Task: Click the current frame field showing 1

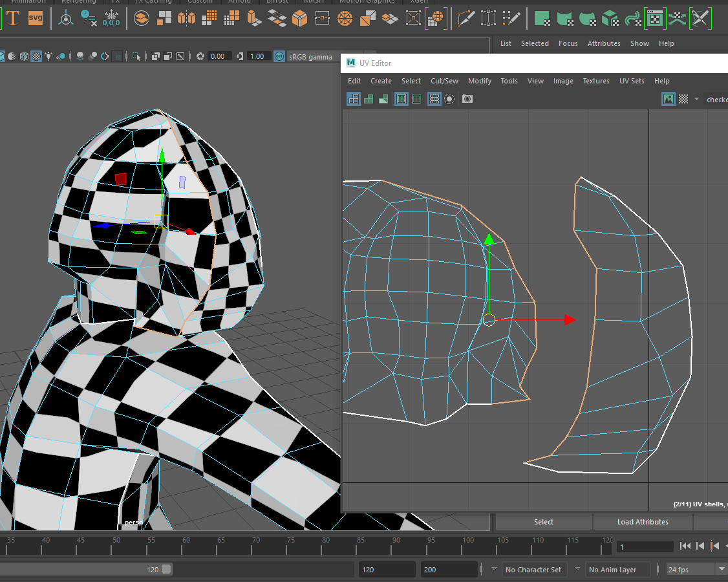Action: pyautogui.click(x=645, y=546)
